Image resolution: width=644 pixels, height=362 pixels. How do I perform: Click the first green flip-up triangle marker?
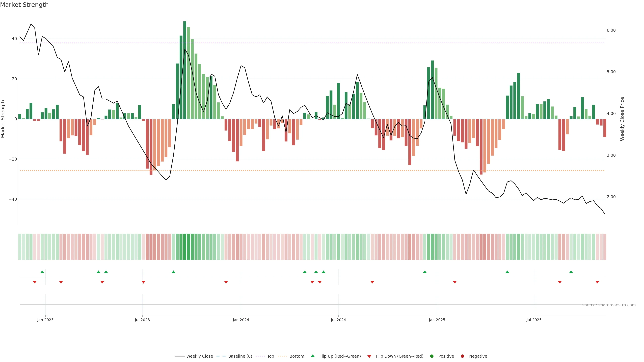coord(42,272)
